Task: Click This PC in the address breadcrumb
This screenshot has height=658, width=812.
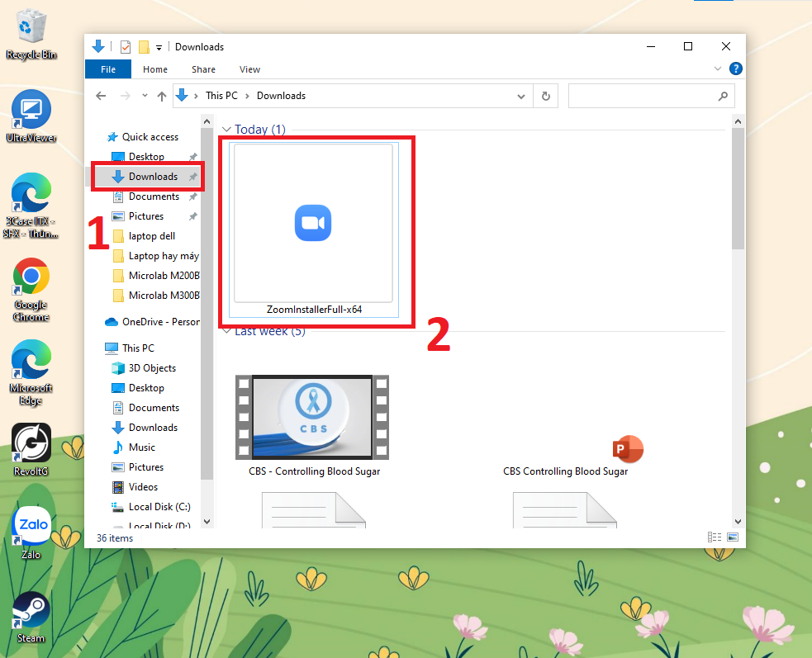Action: pos(221,96)
